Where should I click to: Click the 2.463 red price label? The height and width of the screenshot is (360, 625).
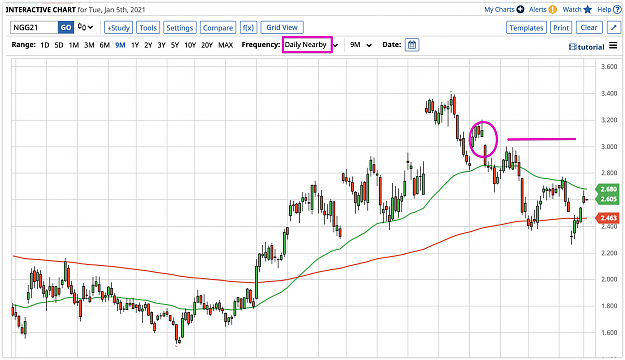[x=608, y=218]
